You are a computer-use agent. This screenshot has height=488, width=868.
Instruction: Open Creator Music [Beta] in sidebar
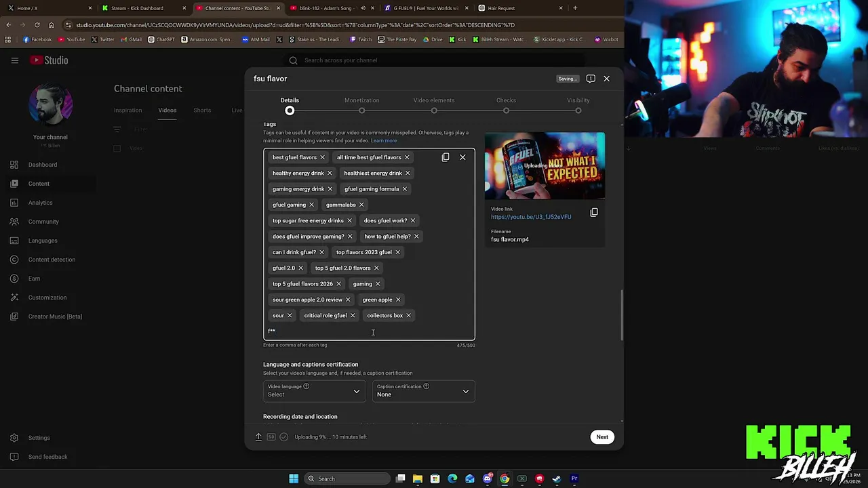click(55, 317)
